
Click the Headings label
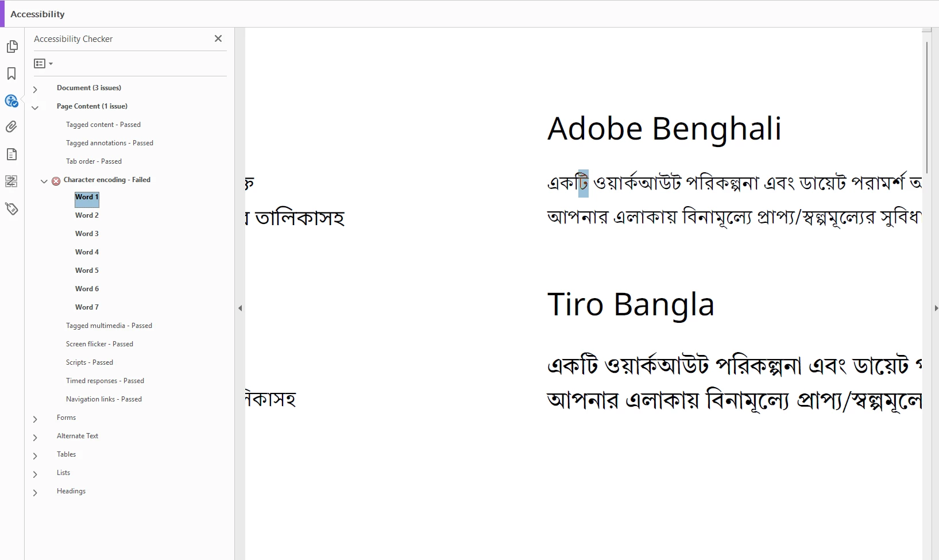71,491
